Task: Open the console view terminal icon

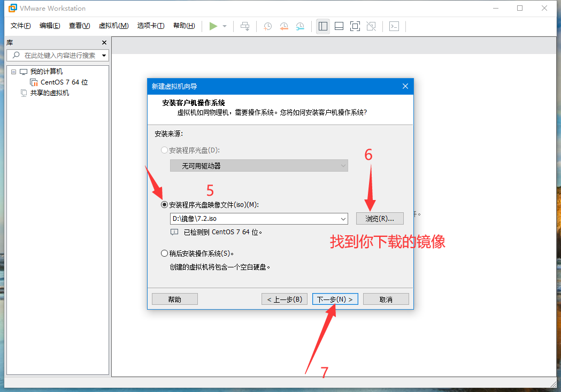Action: pyautogui.click(x=394, y=26)
